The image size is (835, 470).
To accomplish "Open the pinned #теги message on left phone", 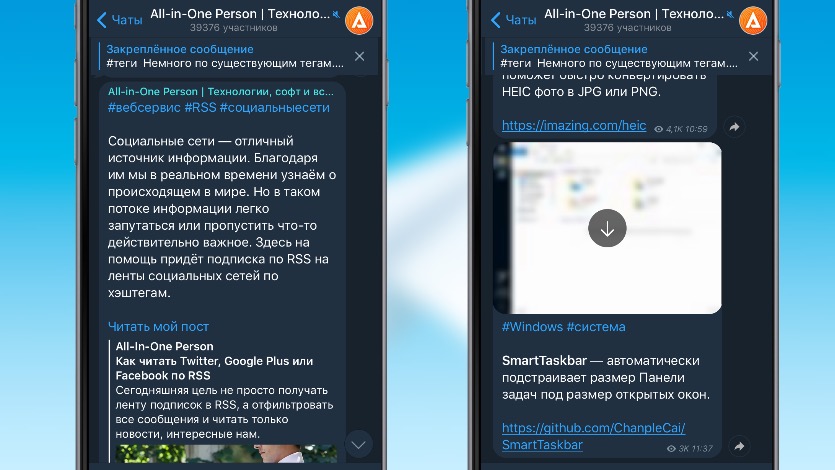I will (225, 56).
